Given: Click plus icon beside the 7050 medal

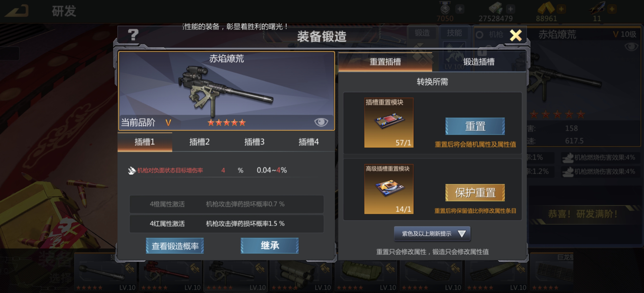Looking at the screenshot, I should [x=460, y=9].
